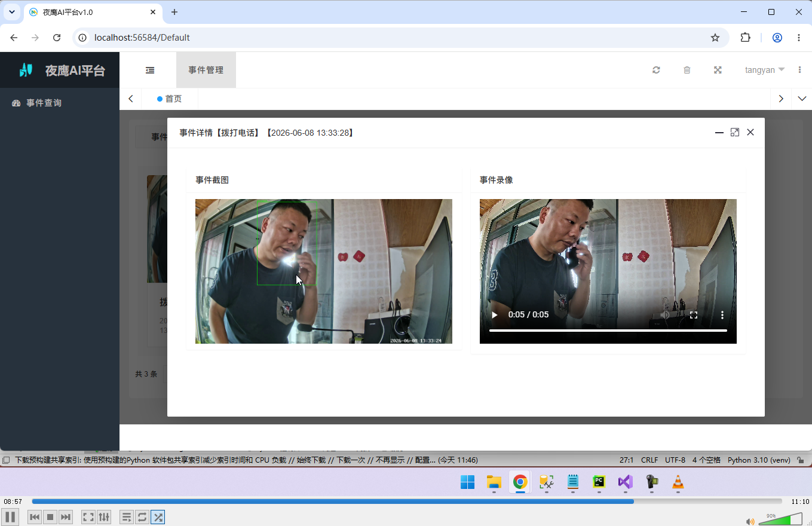The width and height of the screenshot is (812, 526).
Task: Open VLC cone taskbar icon
Action: pos(678,482)
